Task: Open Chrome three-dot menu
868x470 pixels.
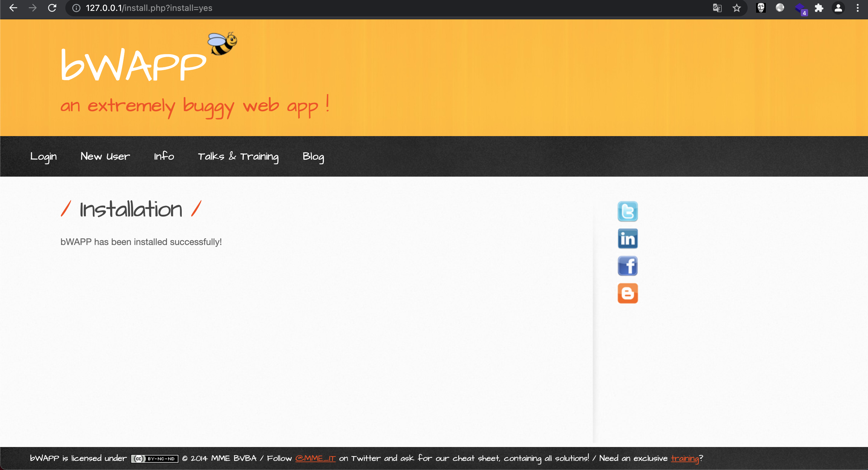Action: click(857, 8)
